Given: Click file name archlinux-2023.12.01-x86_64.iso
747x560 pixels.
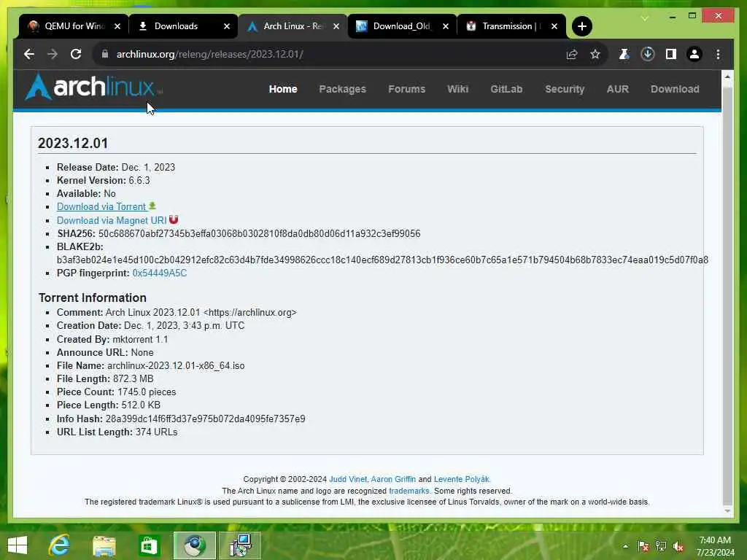Looking at the screenshot, I should pos(176,365).
